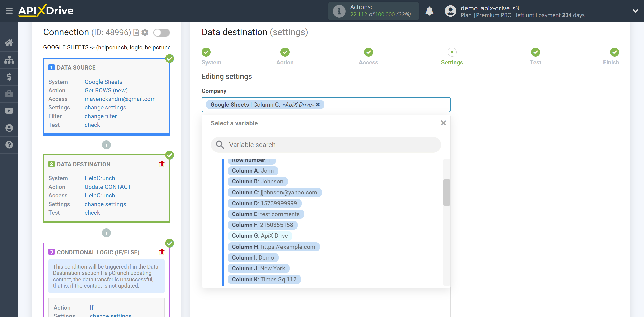Open the billing dollar icon
Screen dimensions: 644x317
9,77
